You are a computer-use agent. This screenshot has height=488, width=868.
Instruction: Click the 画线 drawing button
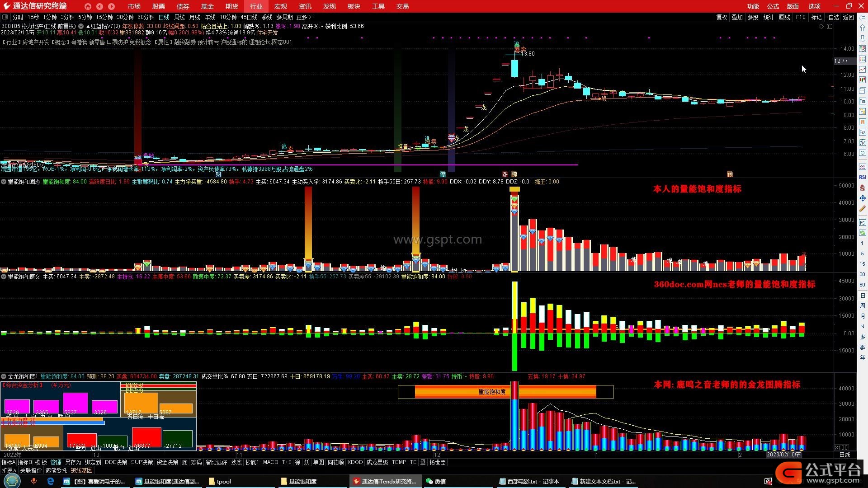coord(784,17)
